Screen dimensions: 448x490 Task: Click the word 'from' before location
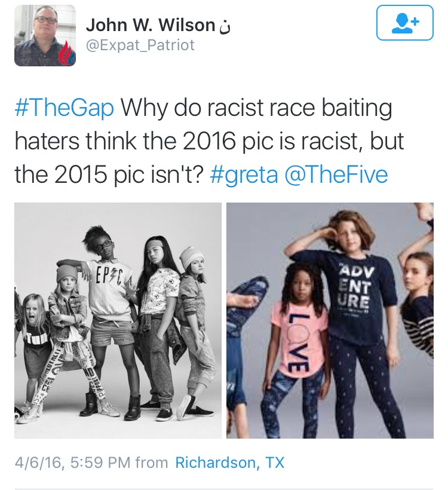[x=152, y=463]
